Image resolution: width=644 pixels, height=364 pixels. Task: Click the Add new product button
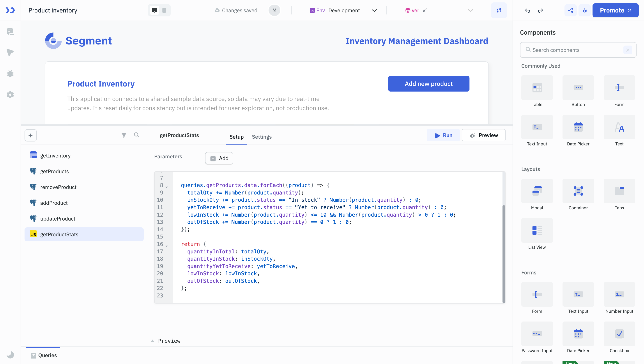pos(428,83)
